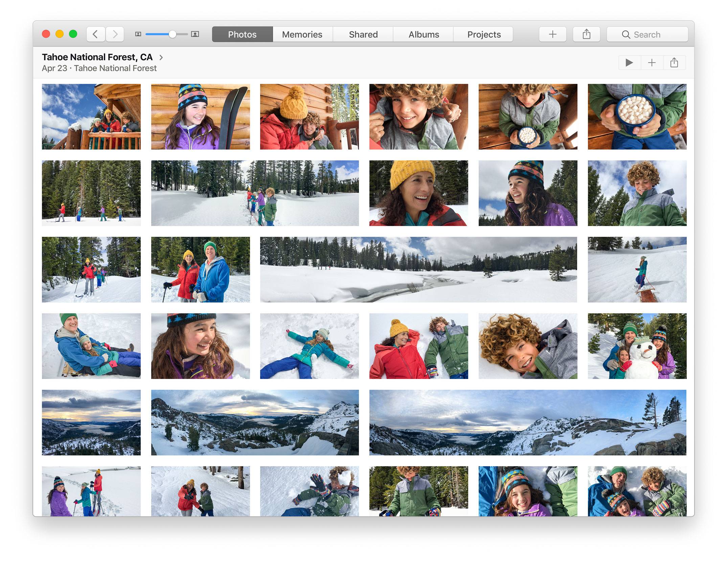This screenshot has width=728, height=563.
Task: Select the snowman family photo
Action: click(x=637, y=346)
